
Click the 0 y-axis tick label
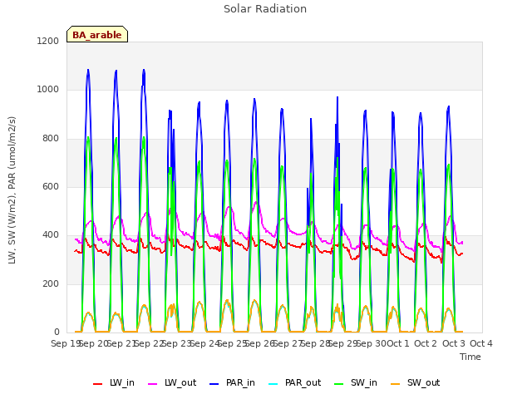tap(57, 332)
